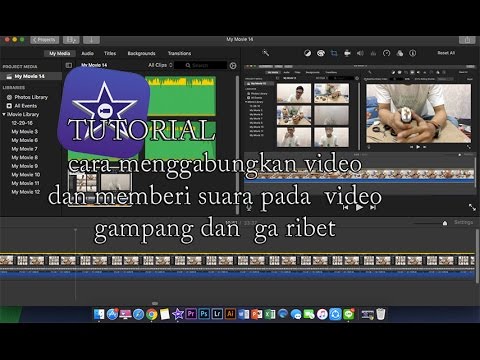Switch to the Titles tab
Image resolution: width=480 pixels, height=360 pixels.
click(x=110, y=53)
